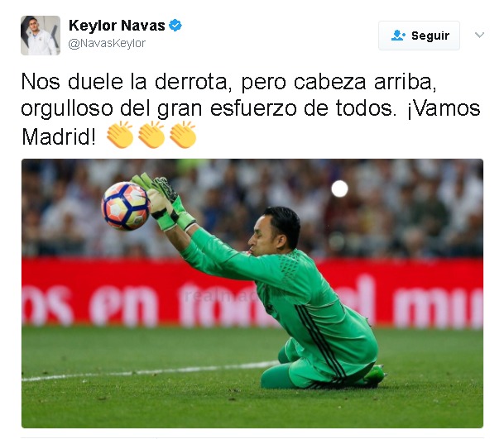Image resolution: width=504 pixels, height=439 pixels.
Task: Click the middle clapping hands emoji
Action: click(x=151, y=135)
